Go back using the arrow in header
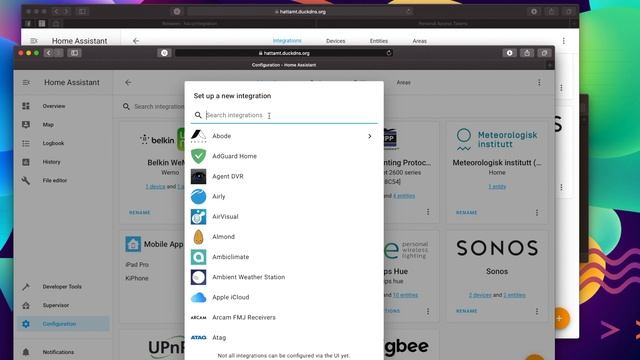640x360 pixels. pos(128,82)
